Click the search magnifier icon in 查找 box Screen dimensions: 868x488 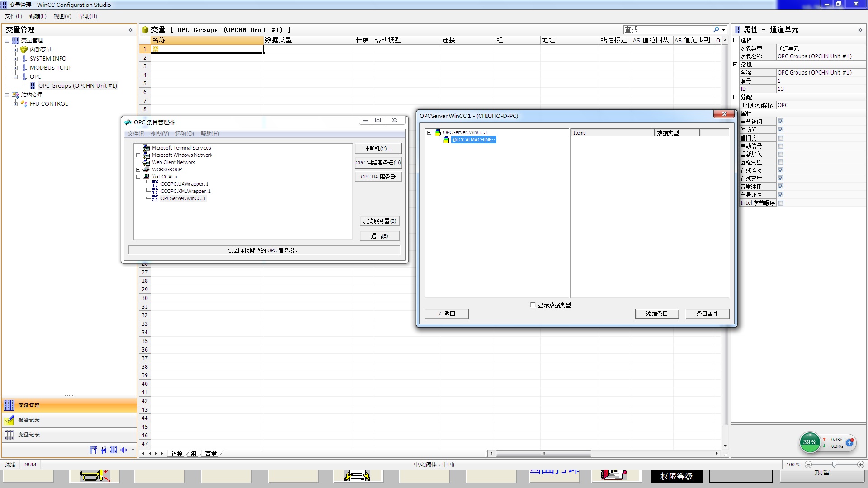pyautogui.click(x=716, y=30)
